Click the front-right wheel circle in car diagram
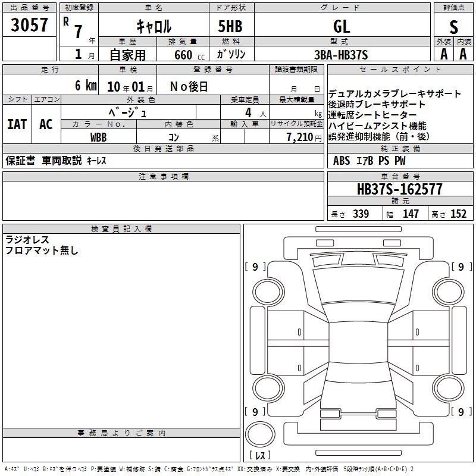Viewport: 476px width, 476px height. pyautogui.click(x=448, y=292)
